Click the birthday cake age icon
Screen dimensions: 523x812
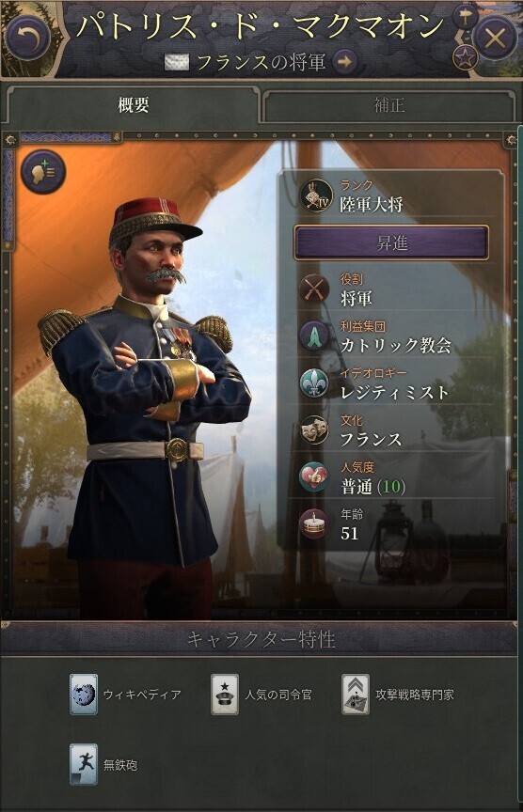(x=313, y=524)
